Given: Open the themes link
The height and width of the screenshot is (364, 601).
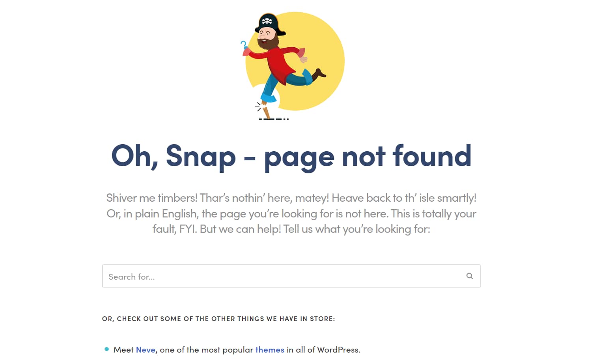Looking at the screenshot, I should [270, 350].
